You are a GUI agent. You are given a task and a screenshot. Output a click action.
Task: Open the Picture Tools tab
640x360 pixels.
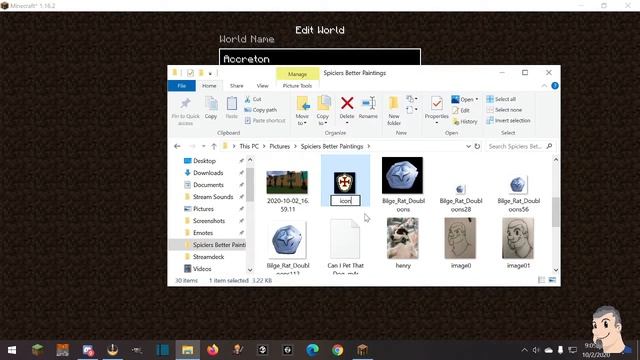tap(297, 86)
